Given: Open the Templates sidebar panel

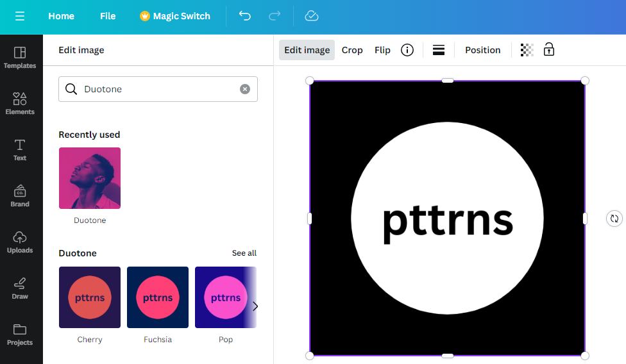Looking at the screenshot, I should [20, 58].
